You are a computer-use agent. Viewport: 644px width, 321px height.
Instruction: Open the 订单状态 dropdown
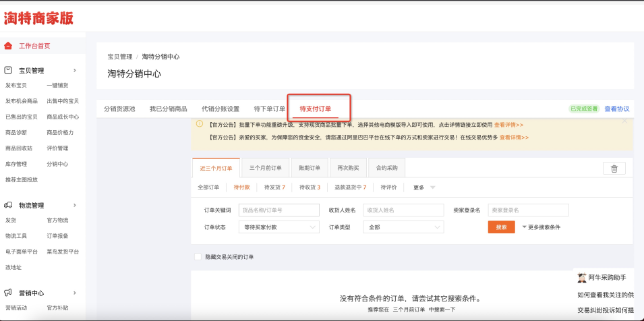point(279,227)
